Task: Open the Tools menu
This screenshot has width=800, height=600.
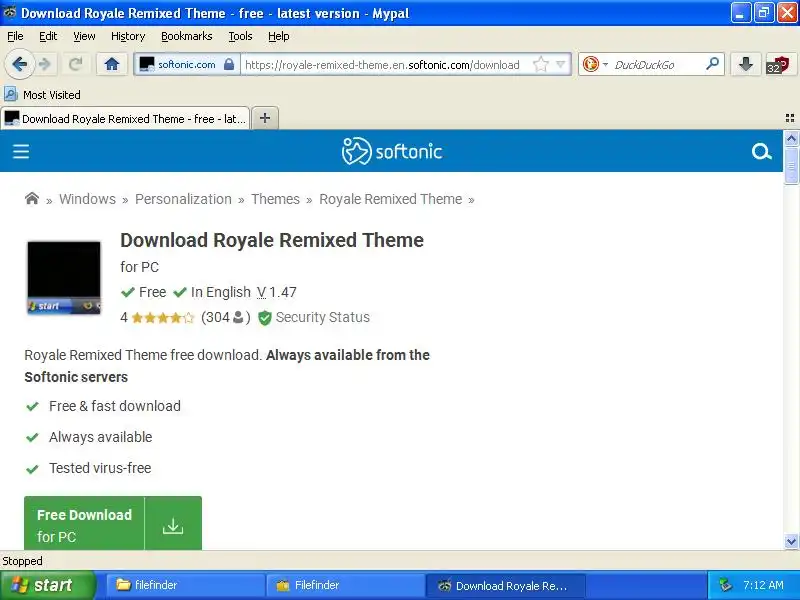Action: (x=240, y=36)
